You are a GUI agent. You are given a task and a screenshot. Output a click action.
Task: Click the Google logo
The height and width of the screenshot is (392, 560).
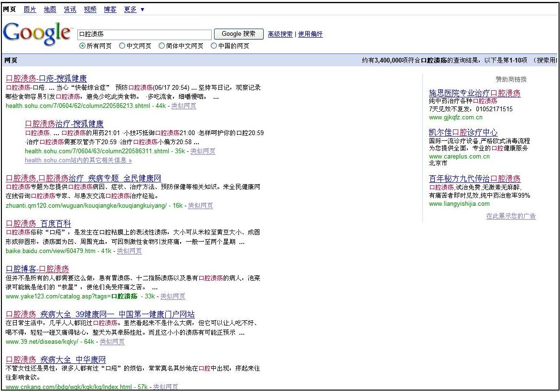pyautogui.click(x=37, y=33)
